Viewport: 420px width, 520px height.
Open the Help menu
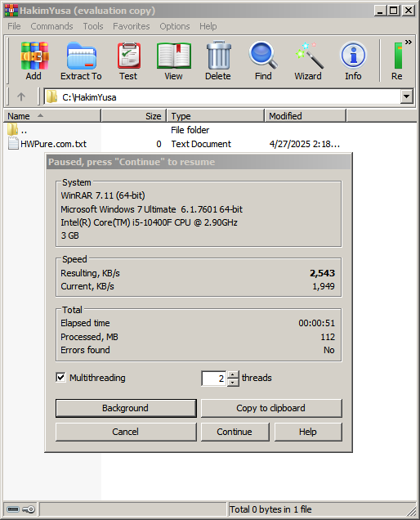click(208, 26)
